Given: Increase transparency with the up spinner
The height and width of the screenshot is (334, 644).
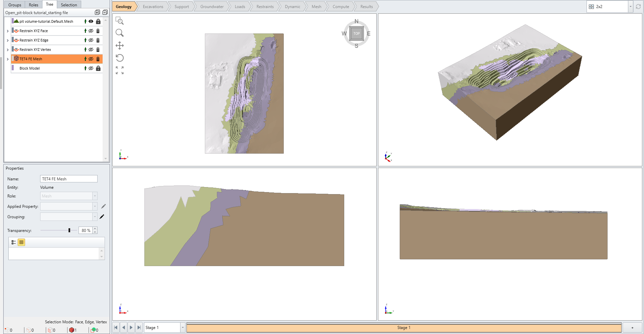Looking at the screenshot, I should tap(95, 229).
